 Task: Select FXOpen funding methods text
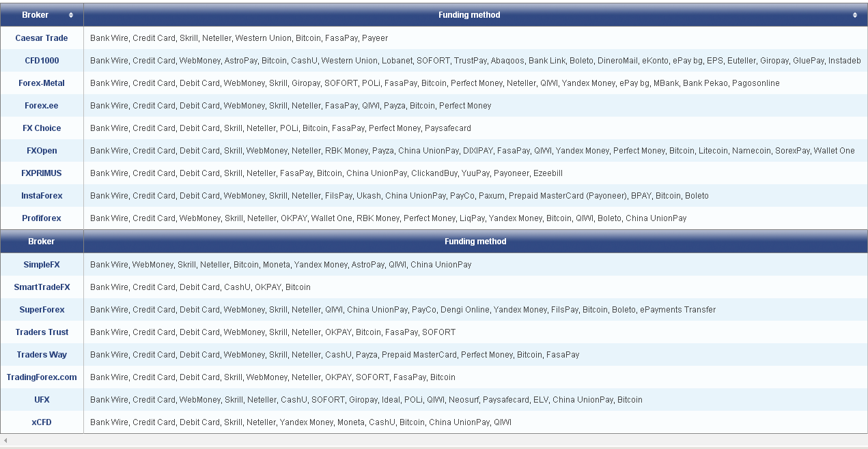(473, 151)
